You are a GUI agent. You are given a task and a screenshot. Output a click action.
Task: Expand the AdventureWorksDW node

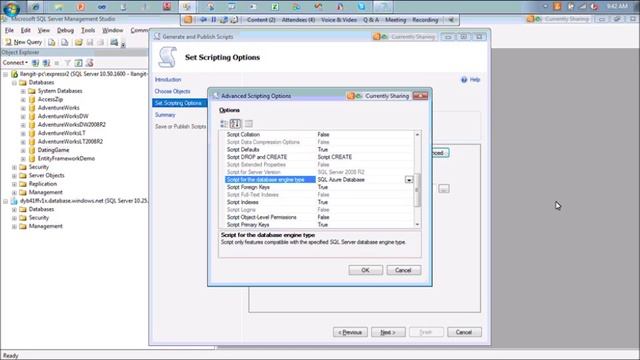[x=23, y=116]
